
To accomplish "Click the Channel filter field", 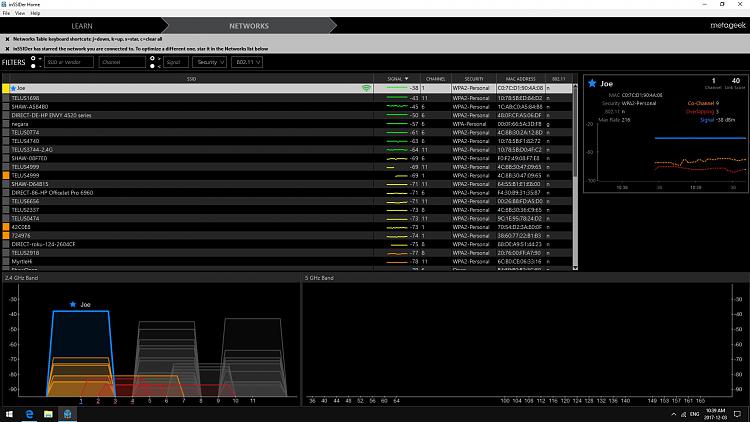I will [x=122, y=62].
